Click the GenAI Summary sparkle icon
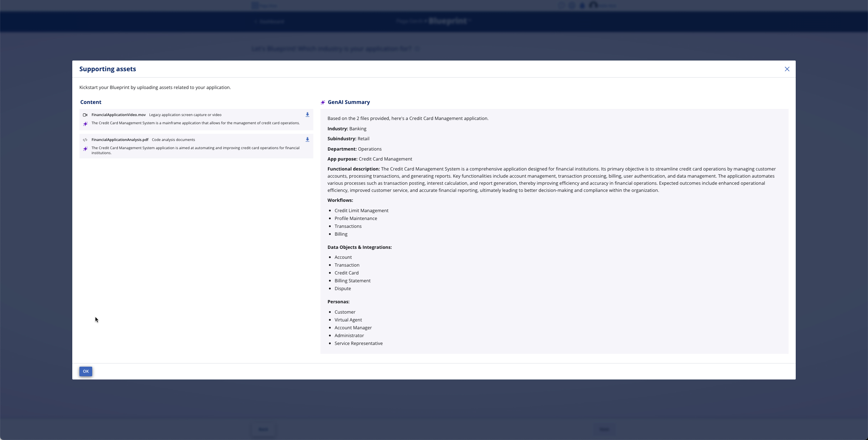Screen dimensions: 868x440 coord(323,103)
